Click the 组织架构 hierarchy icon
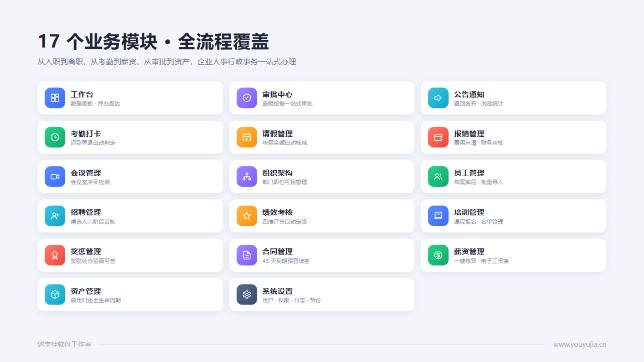Viewport: 644px width, 362px height. (247, 177)
